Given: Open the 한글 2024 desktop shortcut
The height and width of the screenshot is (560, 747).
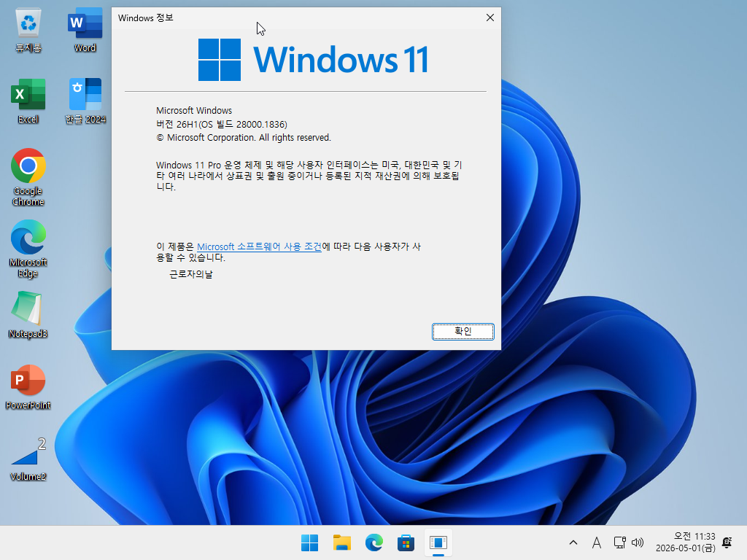Looking at the screenshot, I should point(85,101).
